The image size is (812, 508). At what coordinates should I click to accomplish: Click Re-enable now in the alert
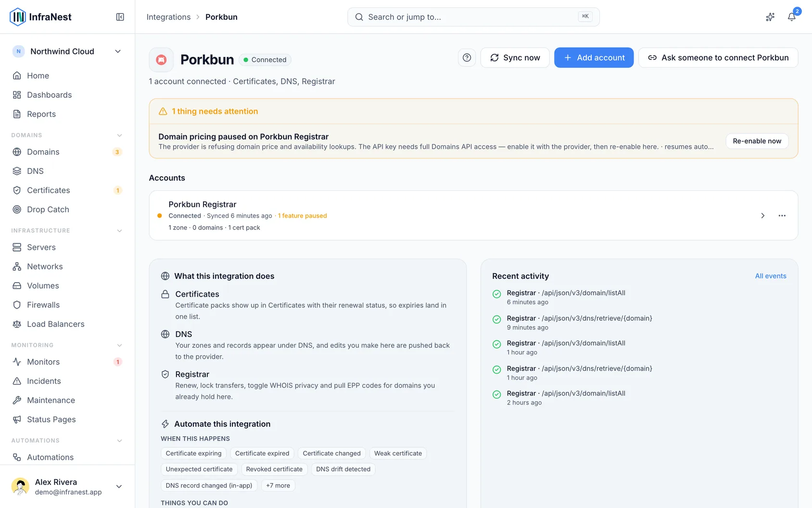pos(757,141)
